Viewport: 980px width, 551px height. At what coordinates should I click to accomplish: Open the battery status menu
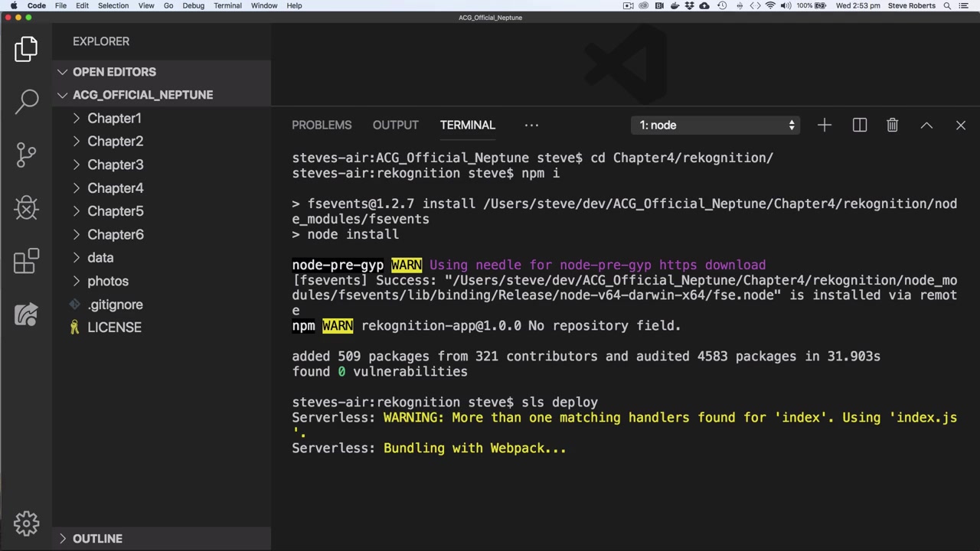(x=812, y=5)
